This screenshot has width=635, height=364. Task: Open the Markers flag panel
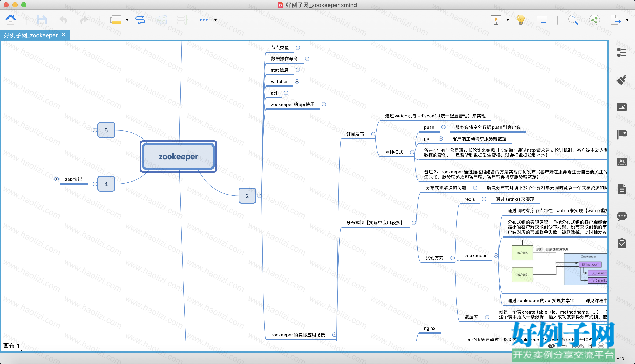point(622,134)
